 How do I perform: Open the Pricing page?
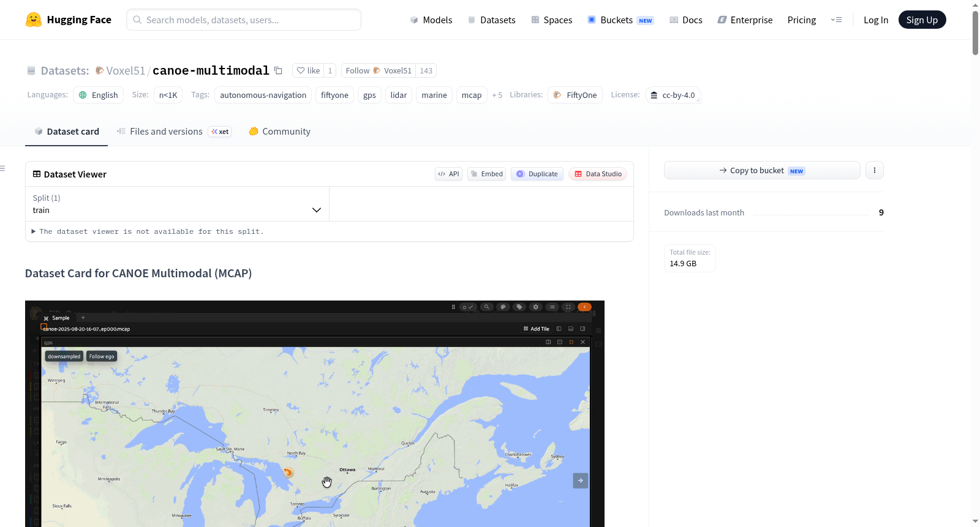tap(802, 20)
